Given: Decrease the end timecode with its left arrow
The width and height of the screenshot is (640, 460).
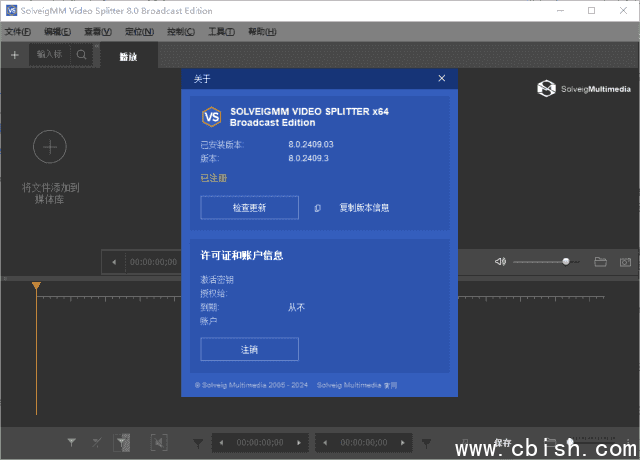Looking at the screenshot, I should [325, 442].
